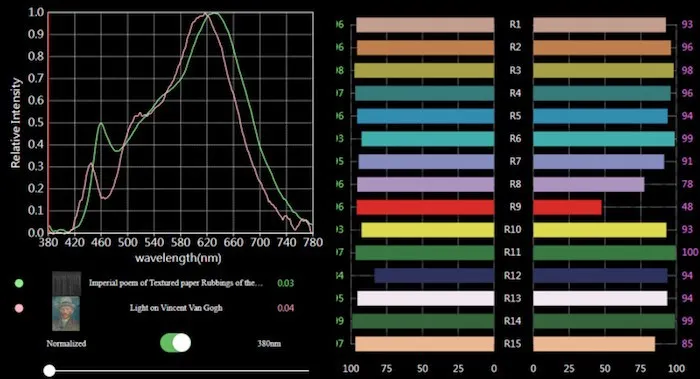Click the R10 yellow bar on left chart

pyautogui.click(x=428, y=230)
